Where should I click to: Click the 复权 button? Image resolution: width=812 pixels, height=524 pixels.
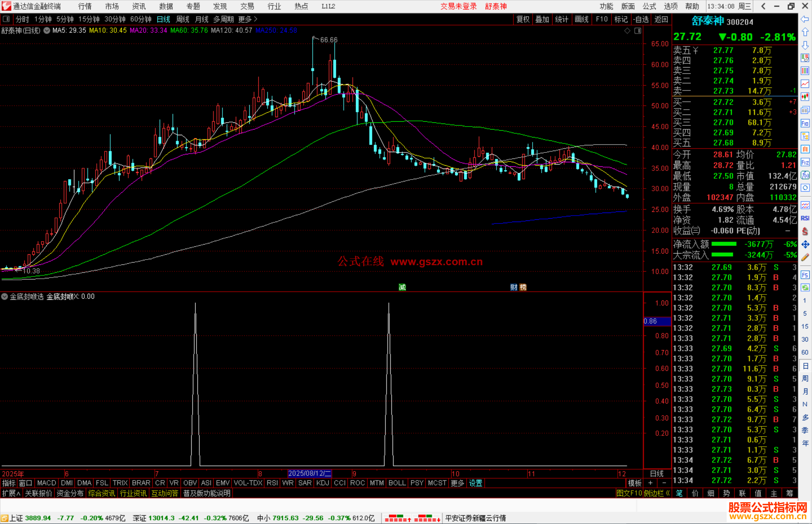[523, 19]
